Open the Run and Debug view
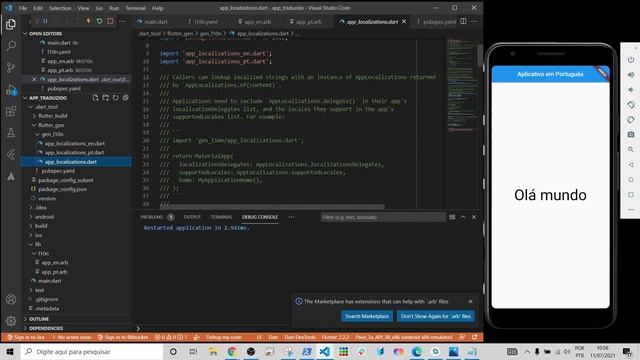Screen dimensions: 640x360 point(11,89)
